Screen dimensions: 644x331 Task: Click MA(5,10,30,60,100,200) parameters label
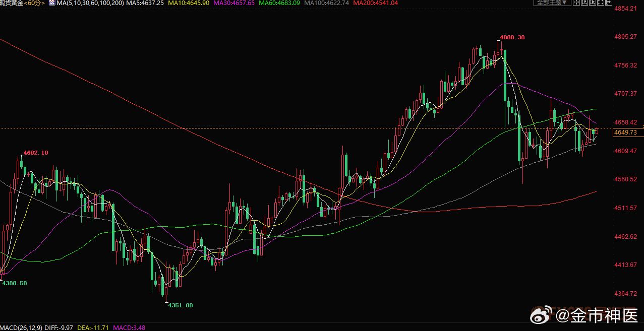[90, 3]
